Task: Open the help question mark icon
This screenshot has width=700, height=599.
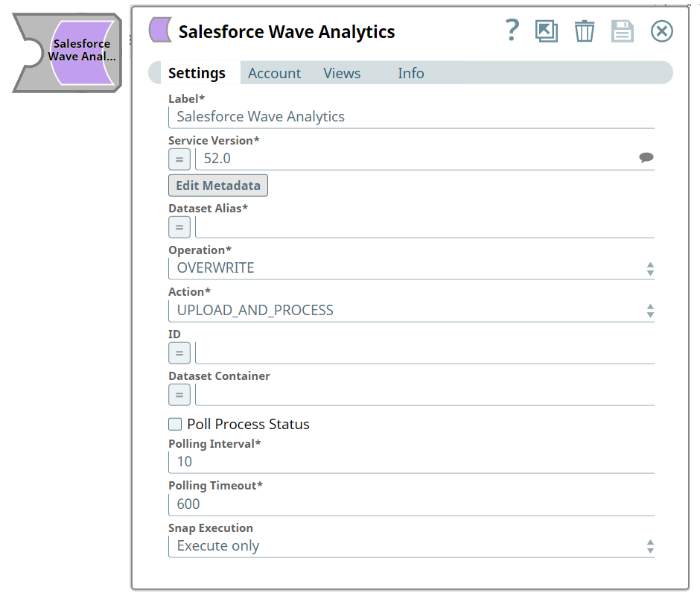Action: pyautogui.click(x=512, y=31)
